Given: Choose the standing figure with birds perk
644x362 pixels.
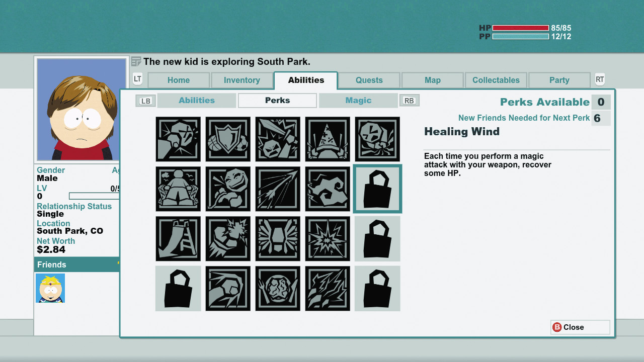Looking at the screenshot, I should [178, 189].
